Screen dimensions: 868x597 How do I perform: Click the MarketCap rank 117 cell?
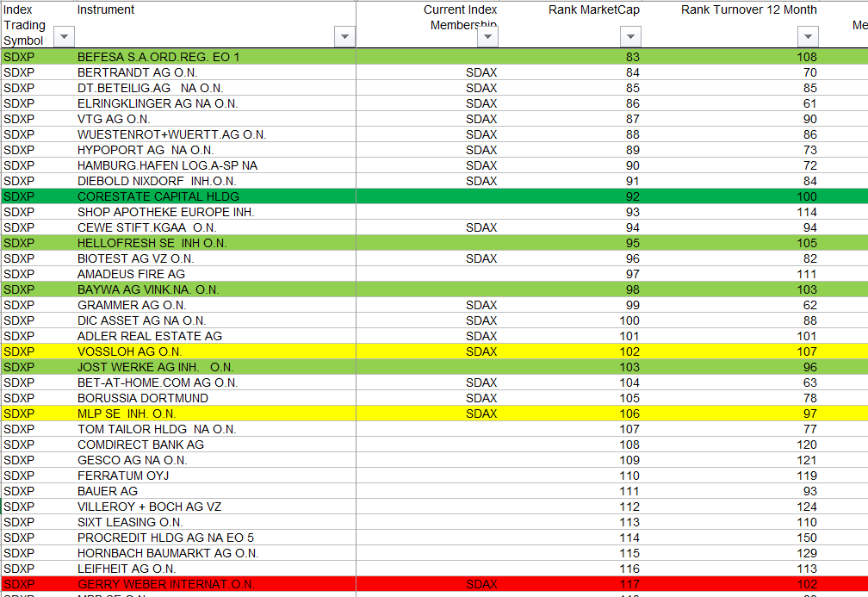click(629, 584)
